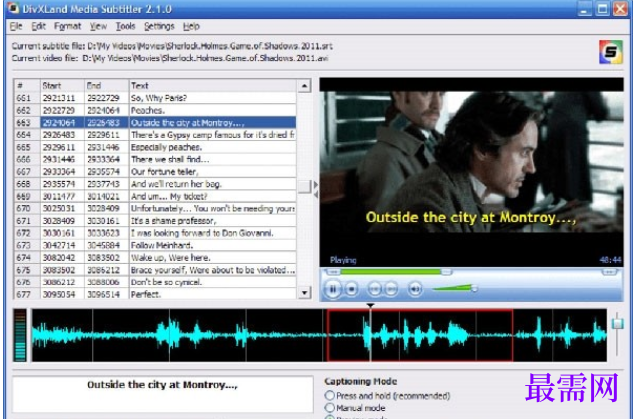
Task: Click the subtitle list scrollbar thumb
Action: point(304,187)
